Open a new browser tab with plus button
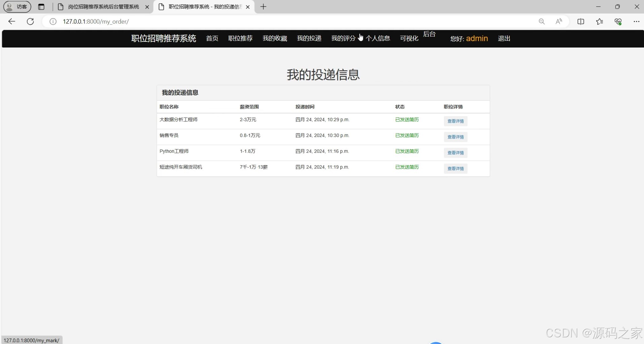Screen dimensions: 644x344 coord(263,7)
